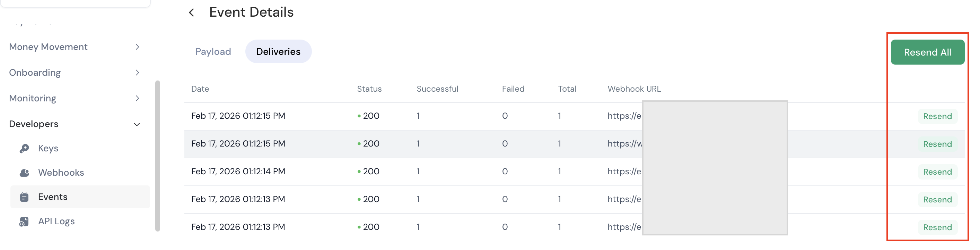Click the Events calendar icon
Viewport: 980px width, 250px height.
pos(24,197)
